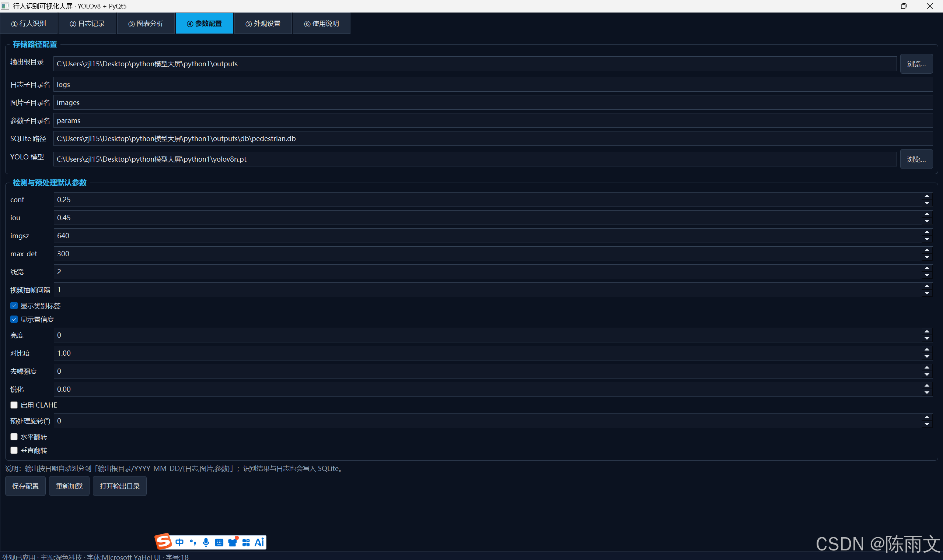Increase 线宽 with its up arrow

click(927, 268)
